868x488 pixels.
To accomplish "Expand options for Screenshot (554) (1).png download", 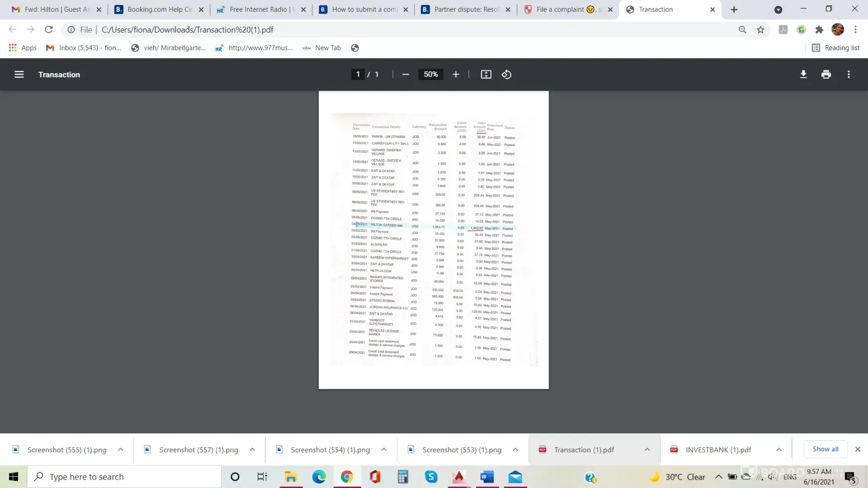I will pyautogui.click(x=384, y=449).
